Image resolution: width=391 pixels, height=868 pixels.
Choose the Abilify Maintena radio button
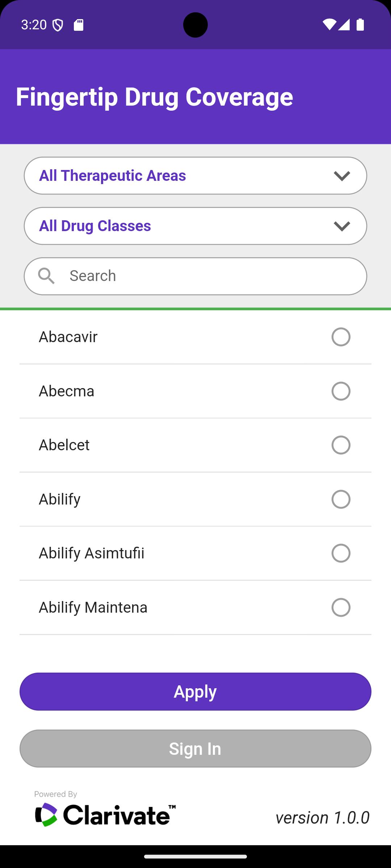341,608
